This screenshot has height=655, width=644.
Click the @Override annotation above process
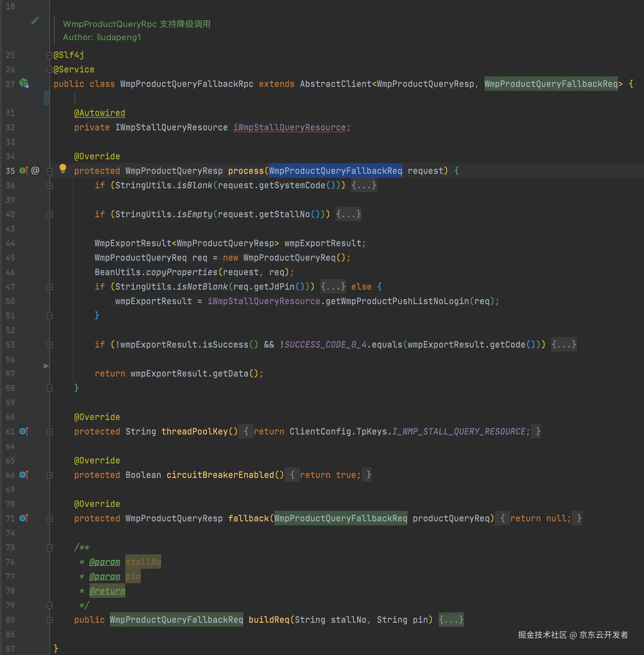tap(97, 156)
